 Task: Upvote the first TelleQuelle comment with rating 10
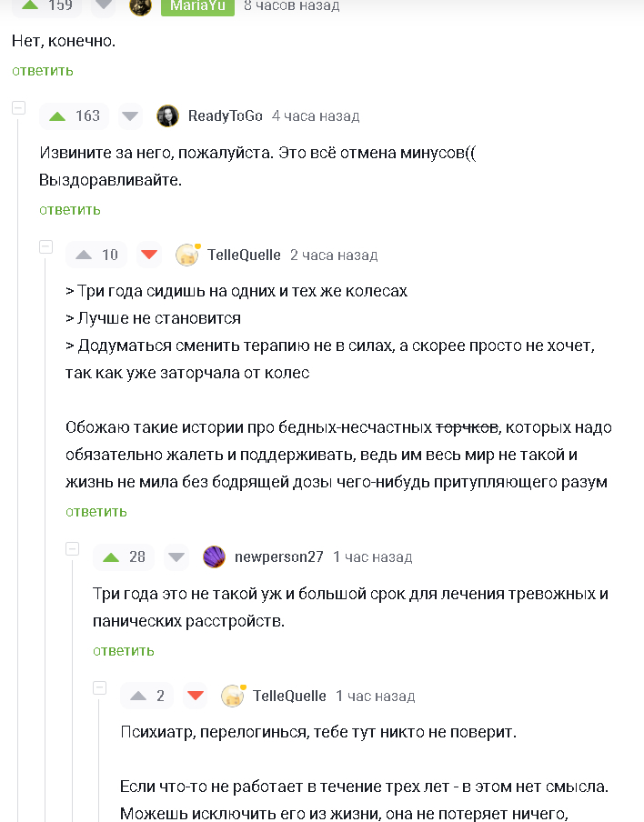84,256
